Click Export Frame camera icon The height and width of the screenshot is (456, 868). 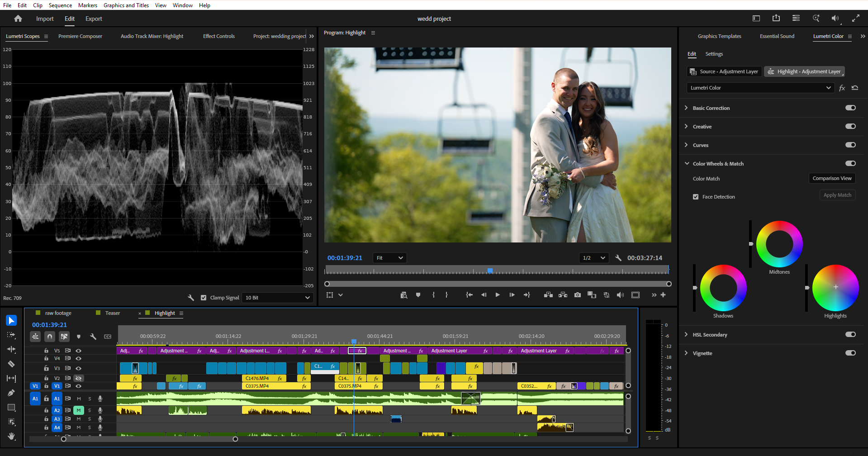point(578,295)
